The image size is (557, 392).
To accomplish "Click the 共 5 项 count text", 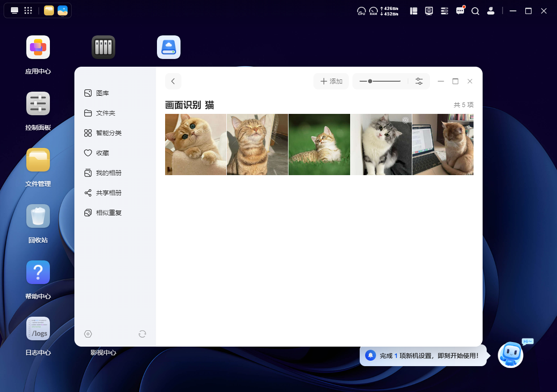I will coord(464,105).
